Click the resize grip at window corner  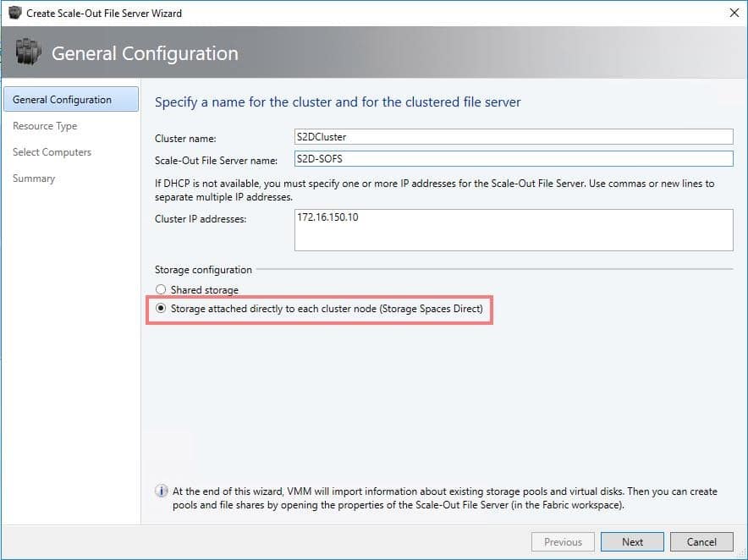[742, 554]
